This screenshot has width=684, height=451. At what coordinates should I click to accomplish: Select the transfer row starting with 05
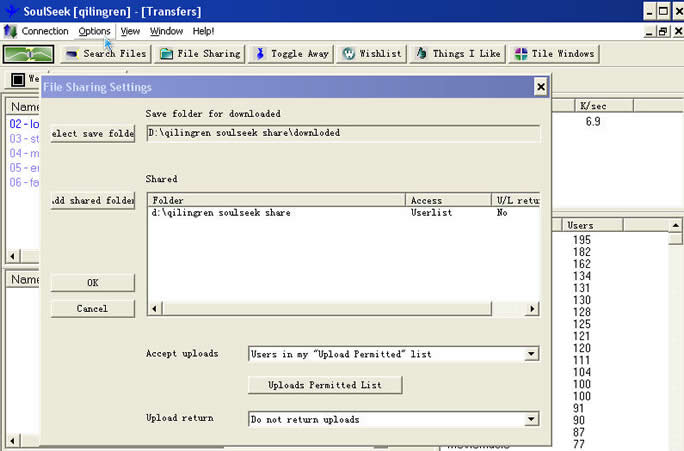24,168
